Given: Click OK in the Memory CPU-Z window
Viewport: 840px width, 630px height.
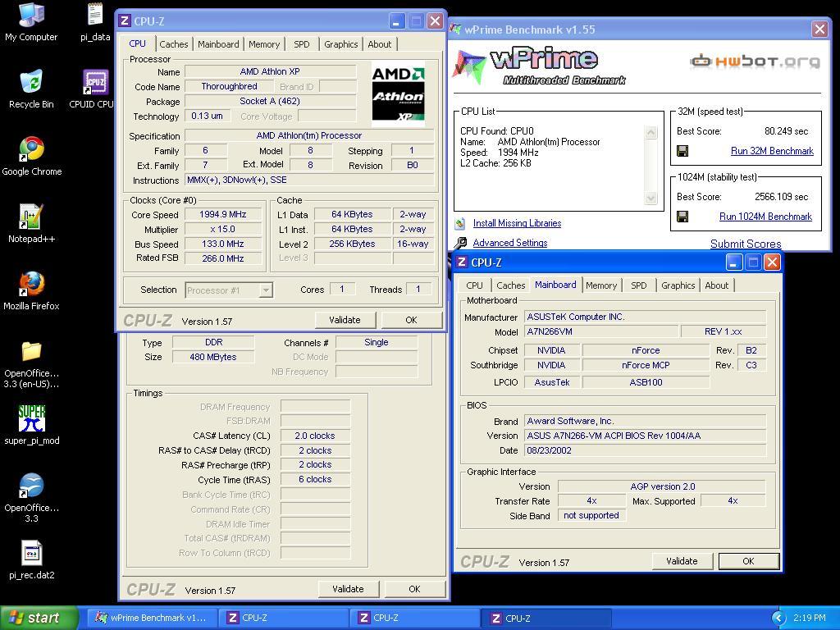Looking at the screenshot, I should [414, 589].
